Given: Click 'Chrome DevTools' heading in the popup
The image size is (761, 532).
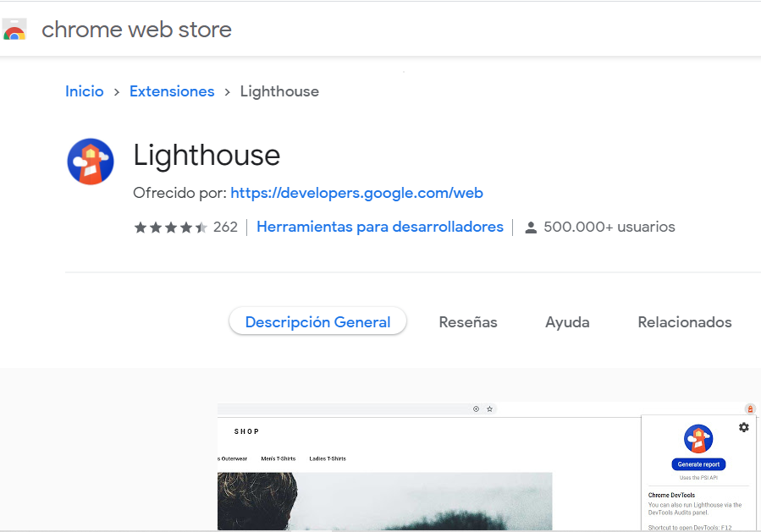Looking at the screenshot, I should pyautogui.click(x=672, y=495).
